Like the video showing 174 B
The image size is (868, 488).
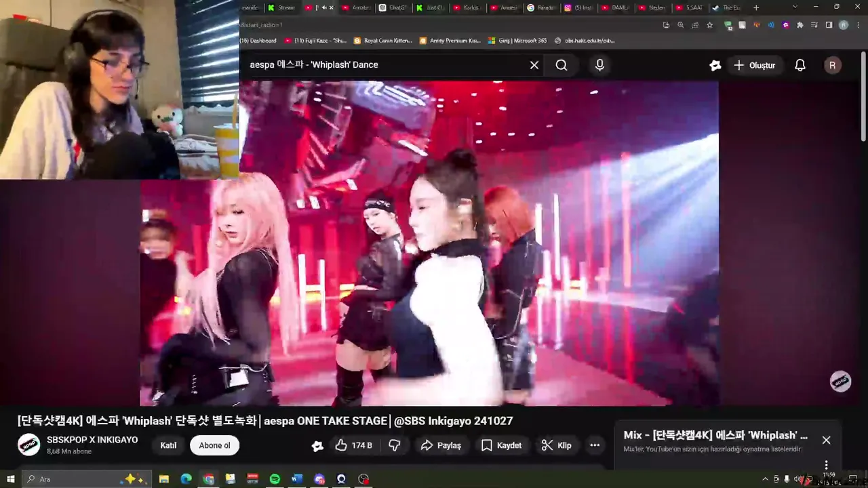(x=354, y=445)
